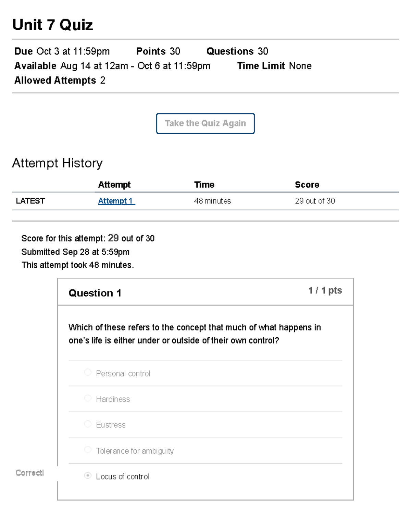Click the Score column header
The height and width of the screenshot is (532, 411).
tap(307, 185)
